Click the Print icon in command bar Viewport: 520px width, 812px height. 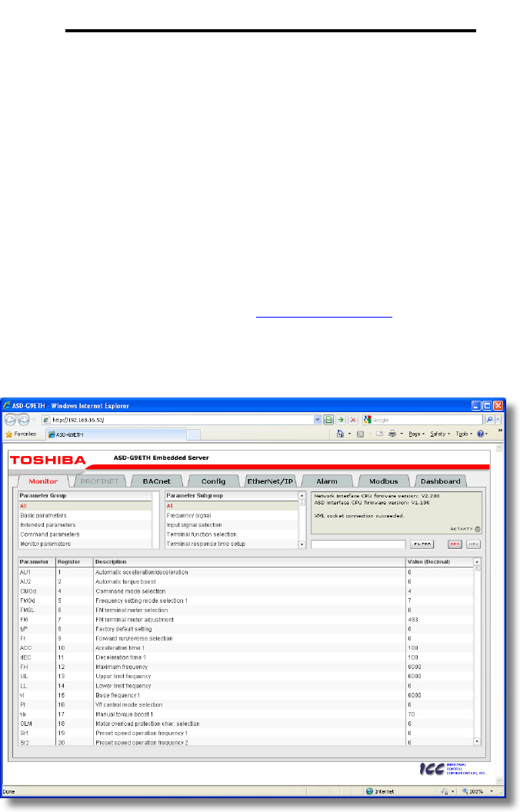pos(392,434)
